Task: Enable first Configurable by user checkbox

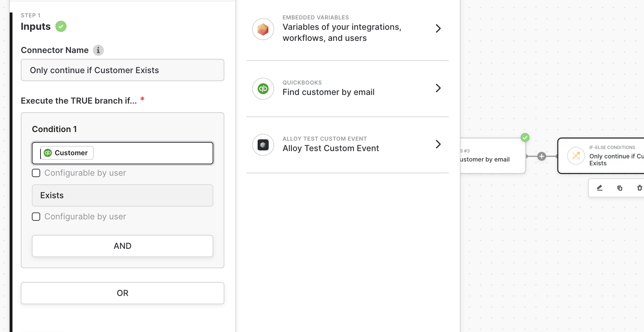Action: tap(36, 173)
